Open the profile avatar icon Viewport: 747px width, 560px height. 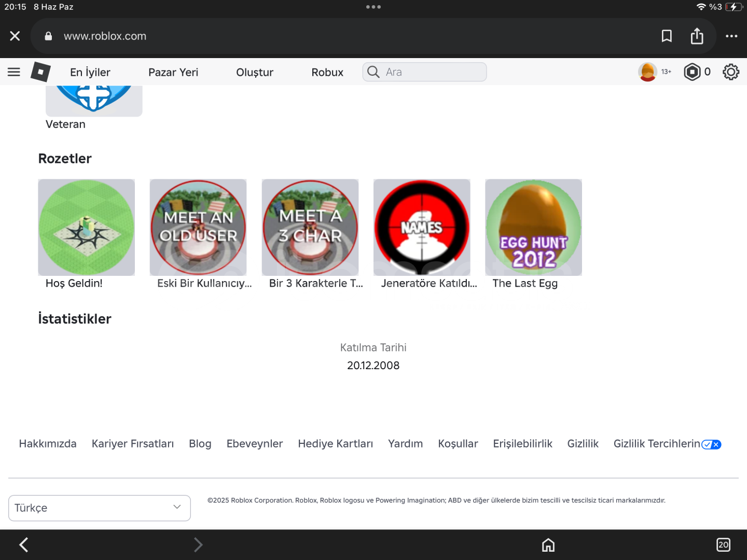[x=648, y=72]
